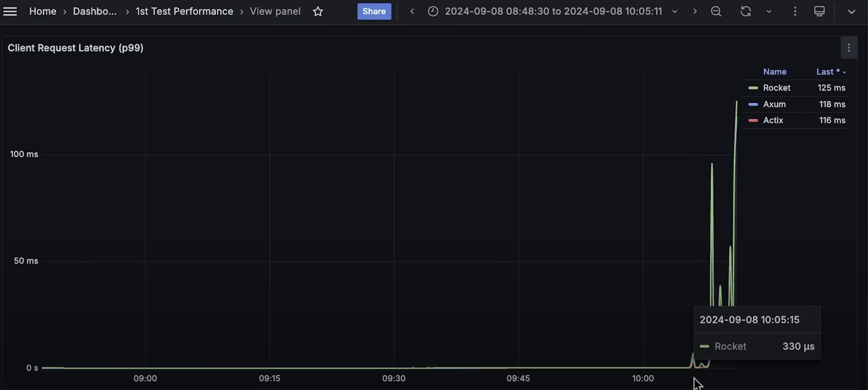Click the Rocket green color swatch
The width and height of the screenshot is (868, 390).
pyautogui.click(x=753, y=88)
